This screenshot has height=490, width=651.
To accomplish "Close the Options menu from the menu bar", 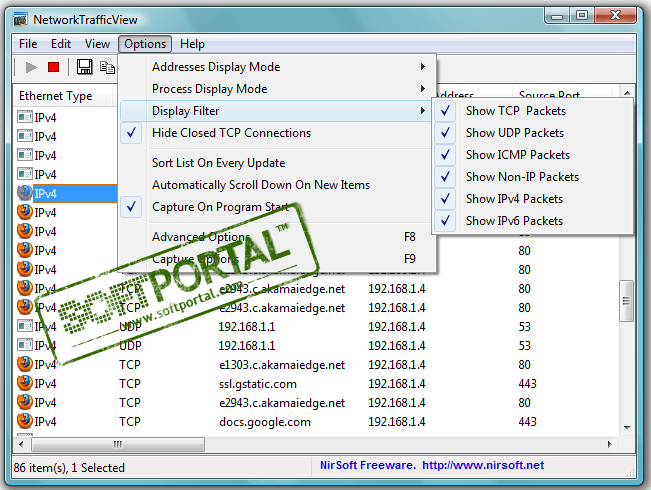I will click(x=145, y=44).
